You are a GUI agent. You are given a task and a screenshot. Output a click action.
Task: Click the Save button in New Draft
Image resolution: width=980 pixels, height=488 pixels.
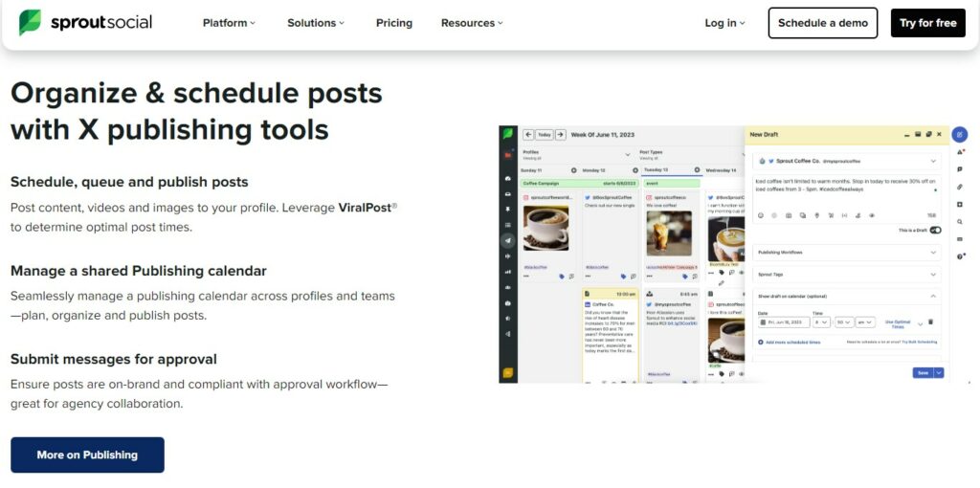(x=923, y=373)
